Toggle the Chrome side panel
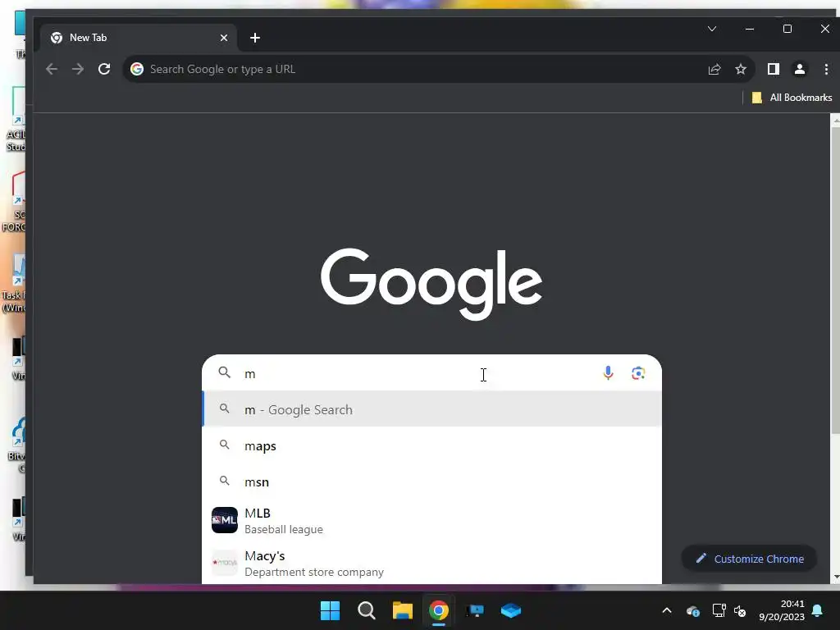This screenshot has height=630, width=840. tap(773, 69)
